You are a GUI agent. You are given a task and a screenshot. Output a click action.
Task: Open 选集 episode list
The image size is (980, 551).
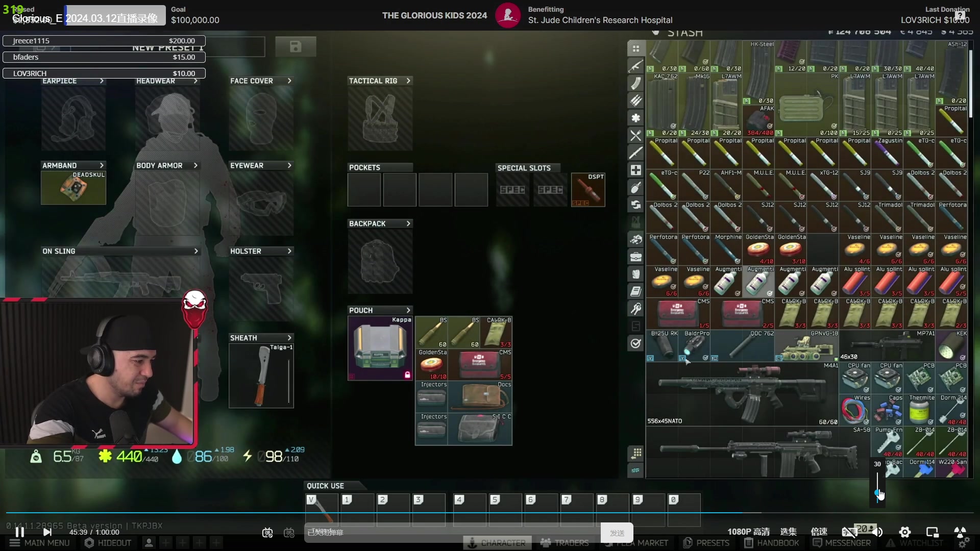789,532
